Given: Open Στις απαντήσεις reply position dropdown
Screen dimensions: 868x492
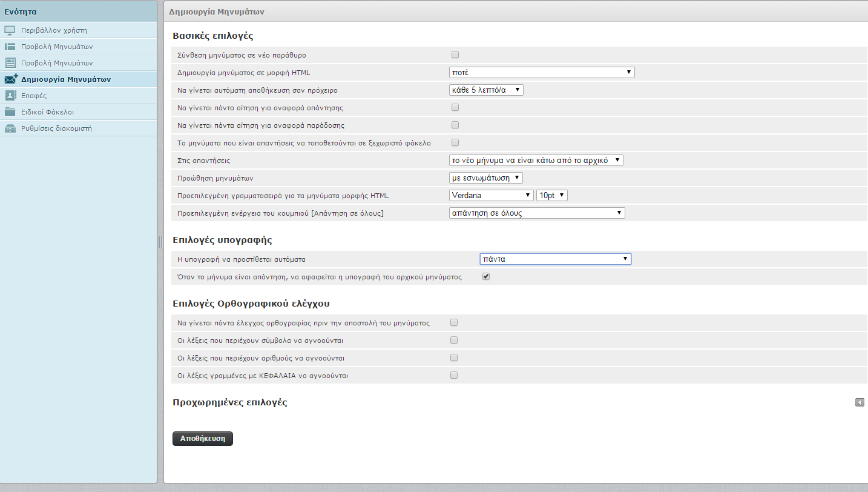Looking at the screenshot, I should (x=536, y=161).
